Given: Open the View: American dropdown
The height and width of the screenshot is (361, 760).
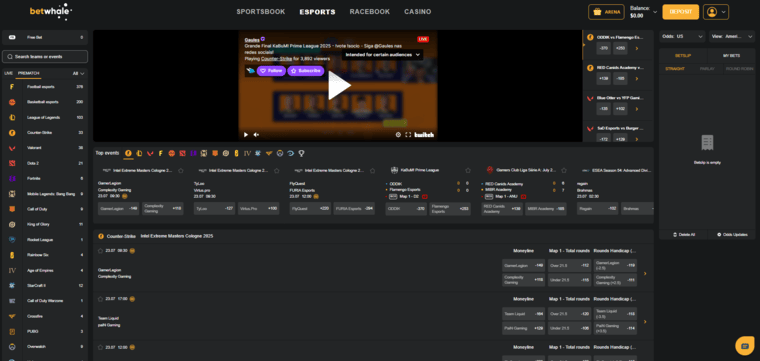Looking at the screenshot, I should point(732,36).
